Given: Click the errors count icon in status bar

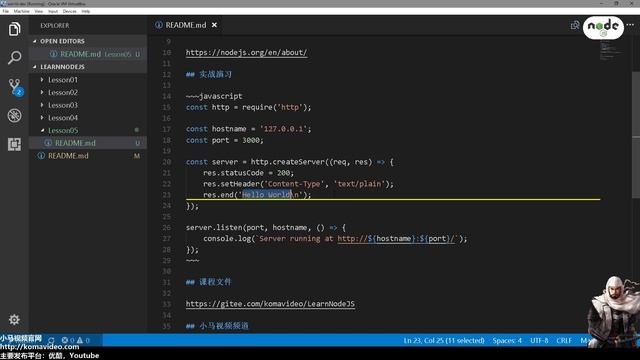Looking at the screenshot, I should coord(67,340).
